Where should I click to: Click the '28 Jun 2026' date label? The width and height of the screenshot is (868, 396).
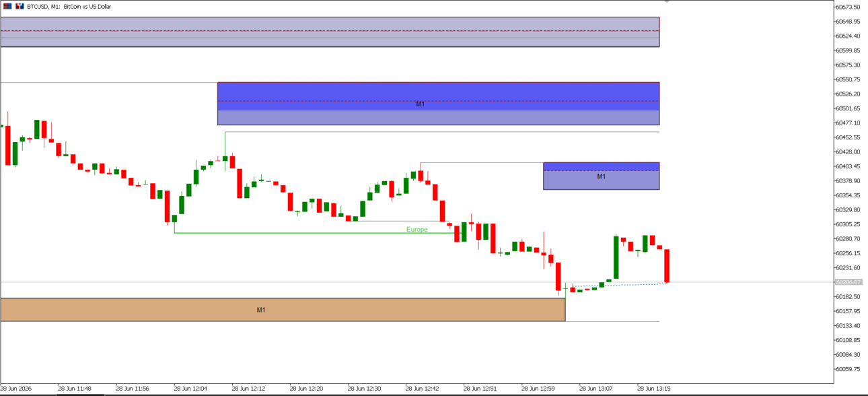point(16,389)
